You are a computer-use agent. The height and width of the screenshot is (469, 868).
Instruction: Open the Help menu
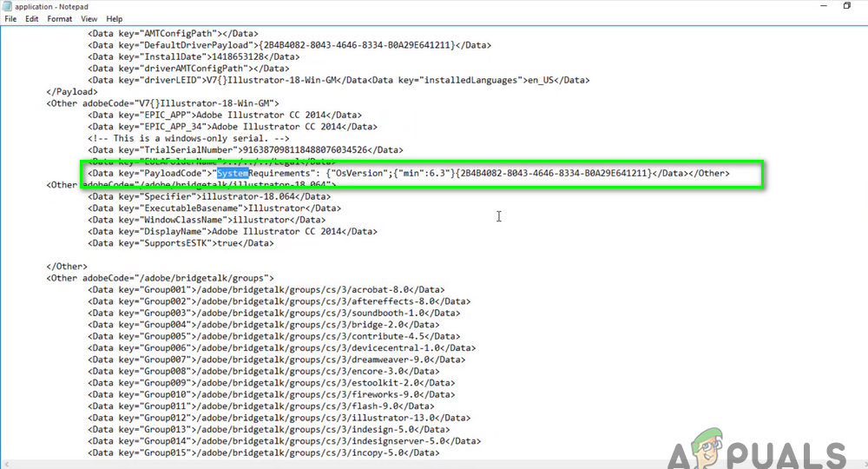pyautogui.click(x=114, y=19)
